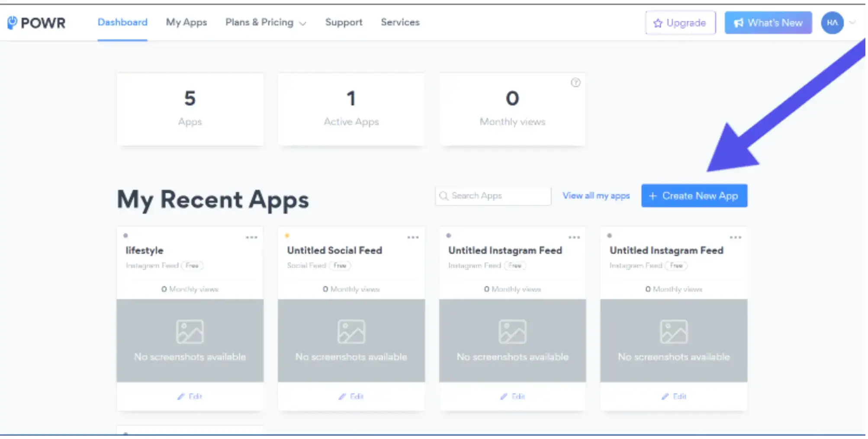Open the three-dot menu on lifestyle card
Screen dimensions: 868x439
(251, 237)
